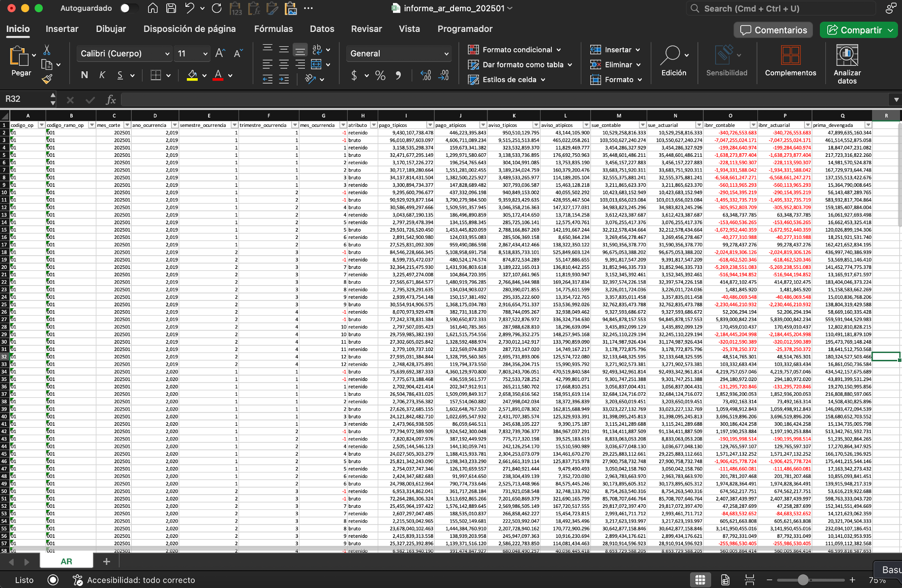Decrease indent of cell content
The width and height of the screenshot is (902, 588).
click(x=268, y=79)
